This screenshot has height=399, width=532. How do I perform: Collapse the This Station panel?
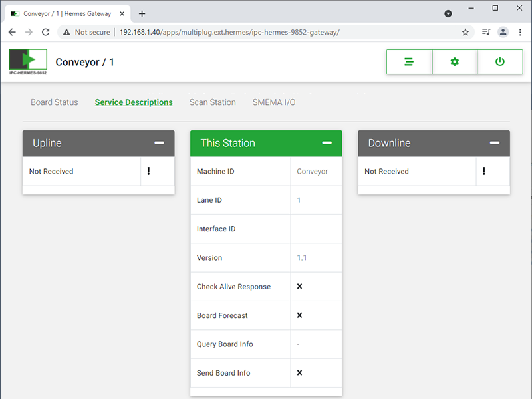click(x=327, y=143)
